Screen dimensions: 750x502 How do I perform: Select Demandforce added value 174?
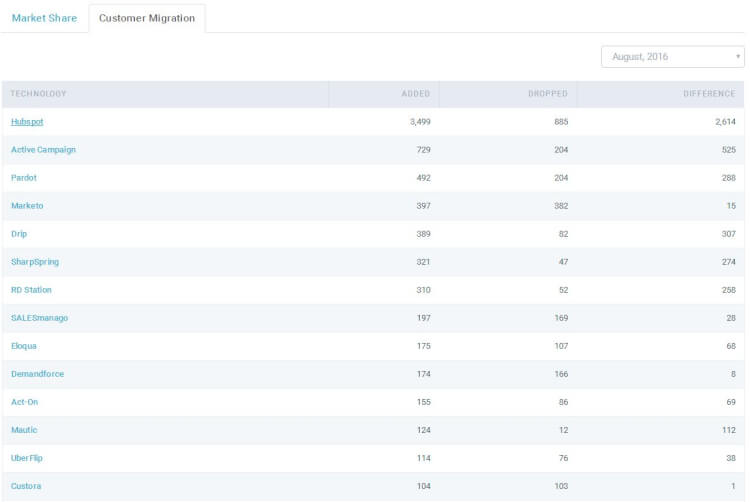click(423, 374)
